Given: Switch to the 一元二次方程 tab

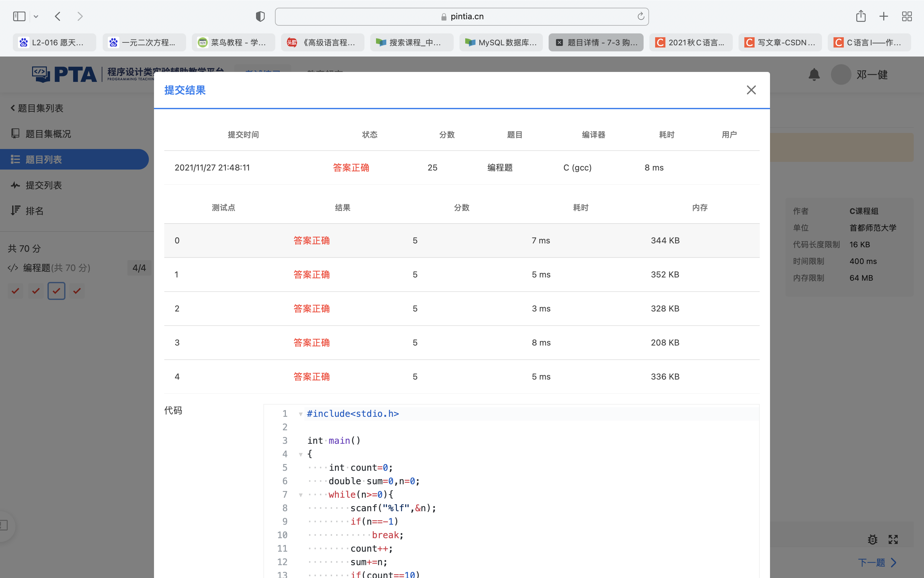Looking at the screenshot, I should pos(144,42).
